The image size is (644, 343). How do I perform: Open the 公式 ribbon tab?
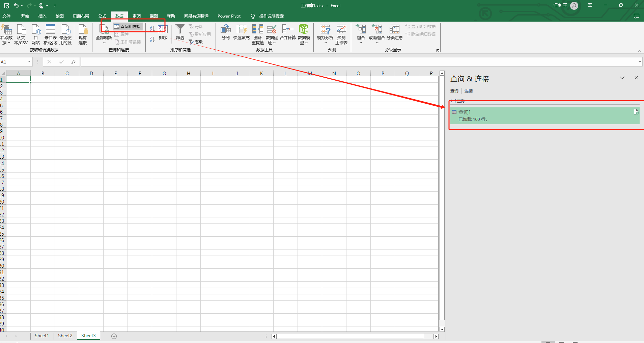tap(102, 16)
